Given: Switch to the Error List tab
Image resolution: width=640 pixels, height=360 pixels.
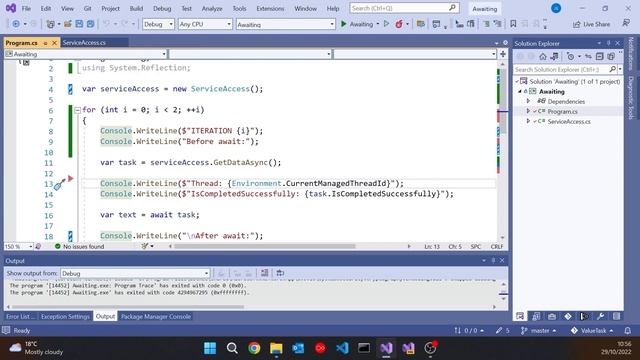Looking at the screenshot, I should pos(20,316).
